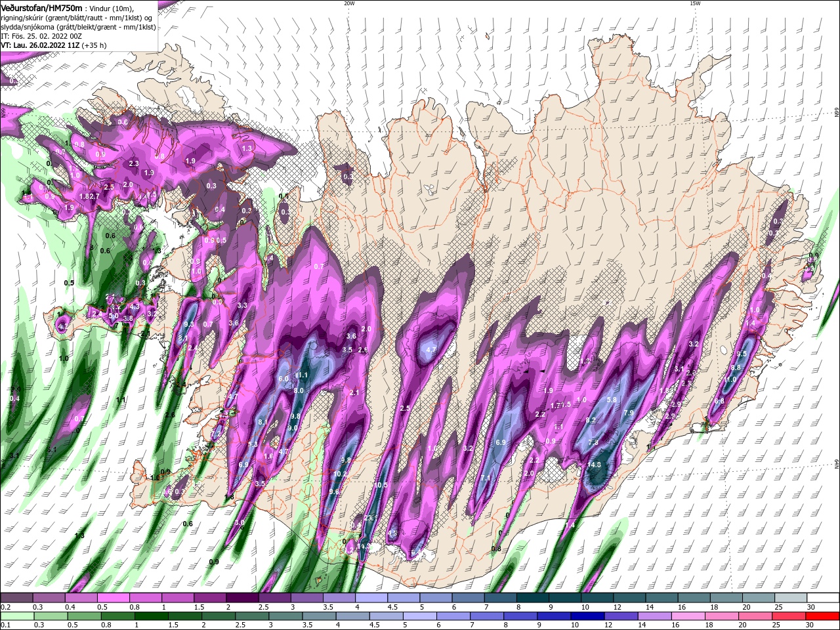Click the '0.1' label on rain legend
The image size is (840, 630).
[x=5, y=625]
